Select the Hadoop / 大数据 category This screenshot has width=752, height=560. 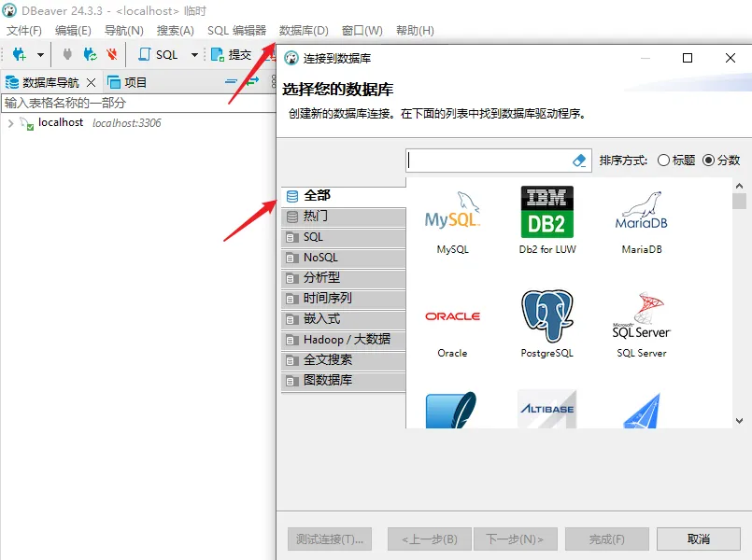point(344,340)
